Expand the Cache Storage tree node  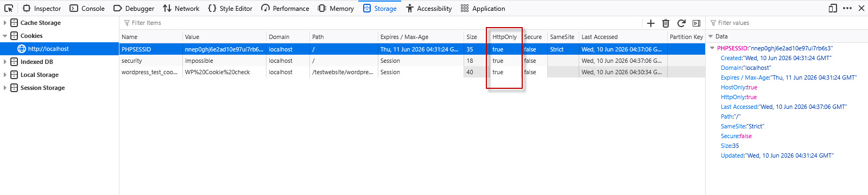click(x=5, y=23)
